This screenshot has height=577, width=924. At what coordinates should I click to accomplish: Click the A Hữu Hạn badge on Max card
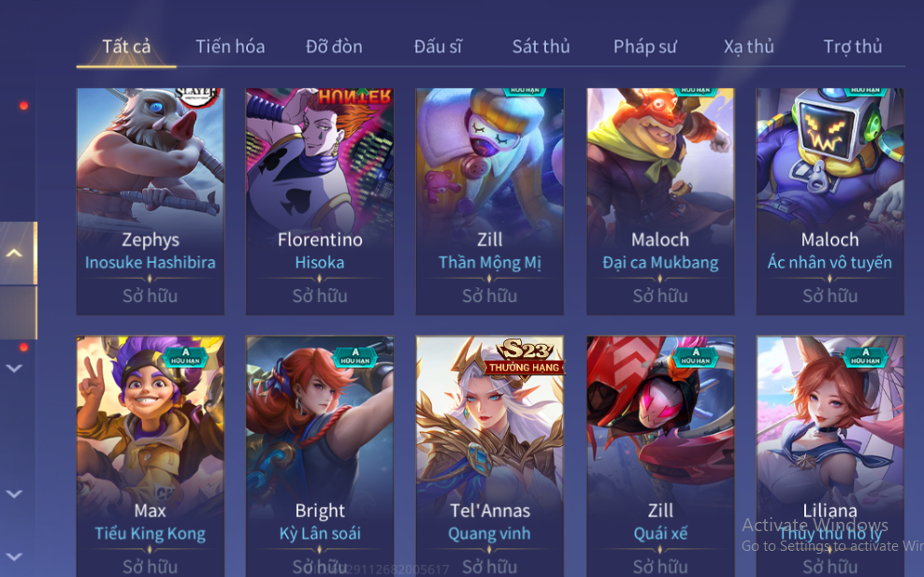pyautogui.click(x=185, y=356)
